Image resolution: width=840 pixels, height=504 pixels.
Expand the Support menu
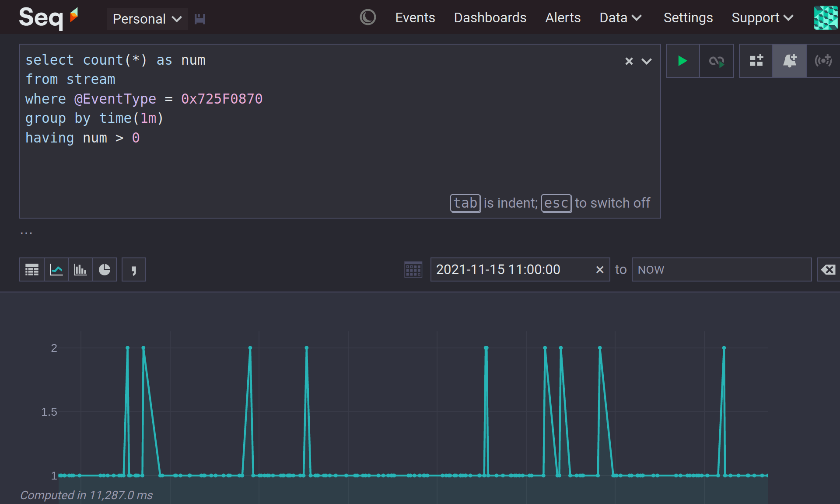762,17
